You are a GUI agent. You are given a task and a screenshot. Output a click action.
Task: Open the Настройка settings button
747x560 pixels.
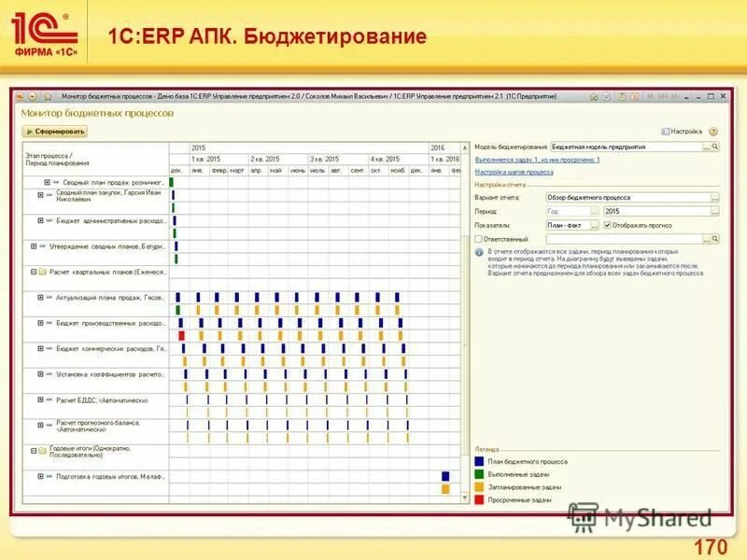(682, 132)
